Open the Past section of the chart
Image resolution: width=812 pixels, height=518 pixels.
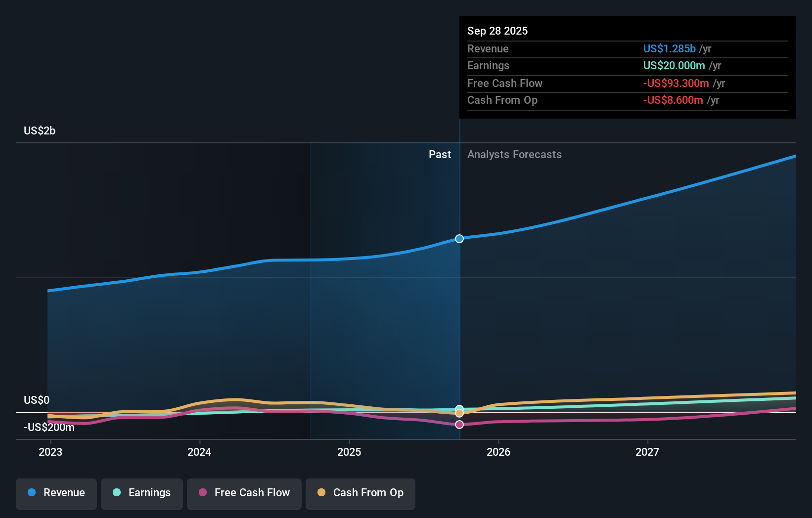coord(440,154)
